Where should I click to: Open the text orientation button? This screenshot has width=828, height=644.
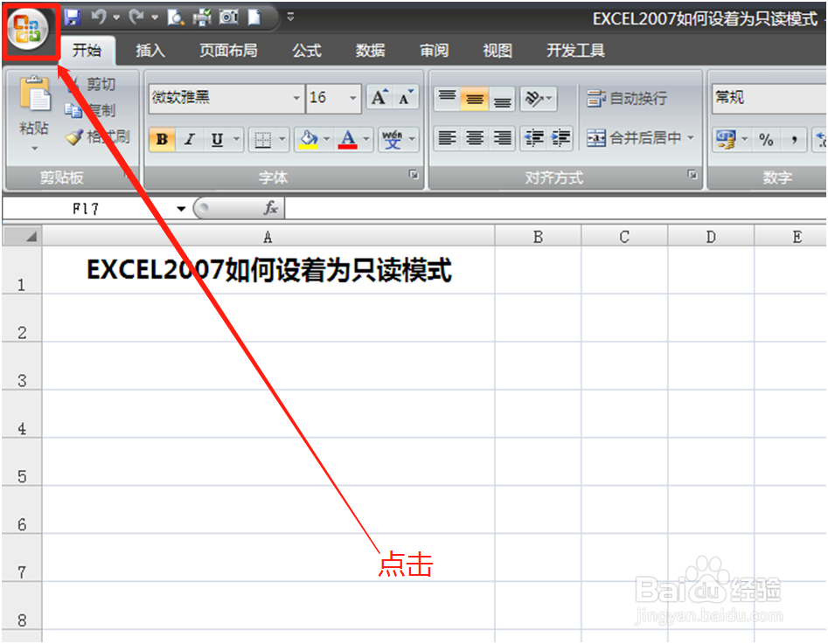[539, 98]
